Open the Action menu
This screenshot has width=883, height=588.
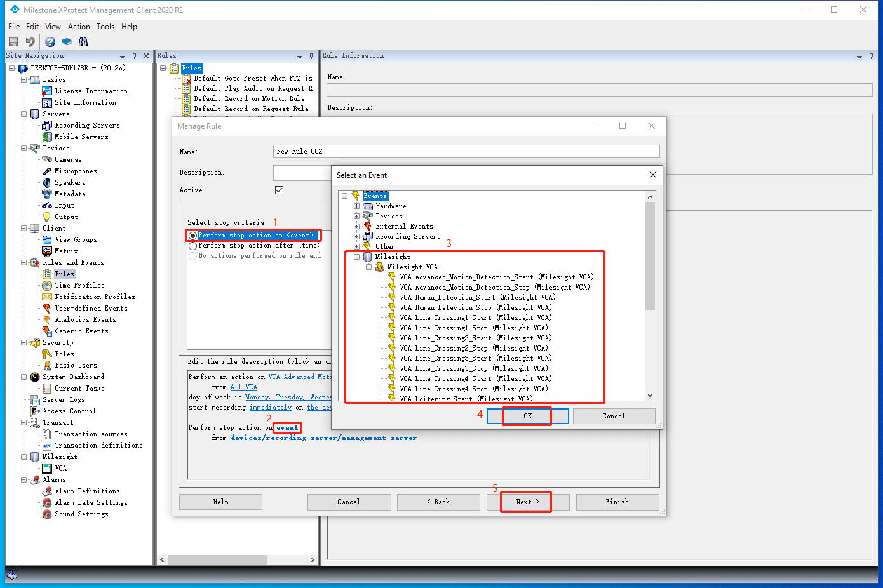pos(79,27)
